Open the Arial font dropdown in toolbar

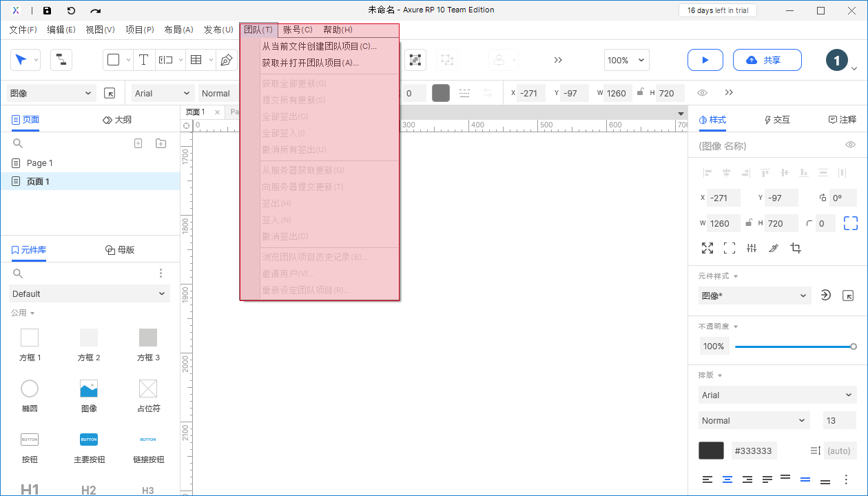(x=163, y=93)
